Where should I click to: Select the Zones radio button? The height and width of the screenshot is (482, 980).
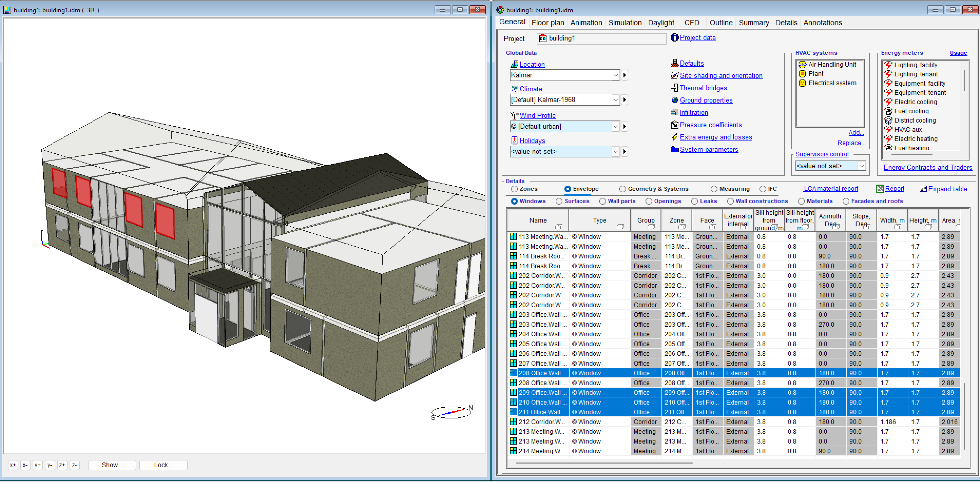(514, 189)
